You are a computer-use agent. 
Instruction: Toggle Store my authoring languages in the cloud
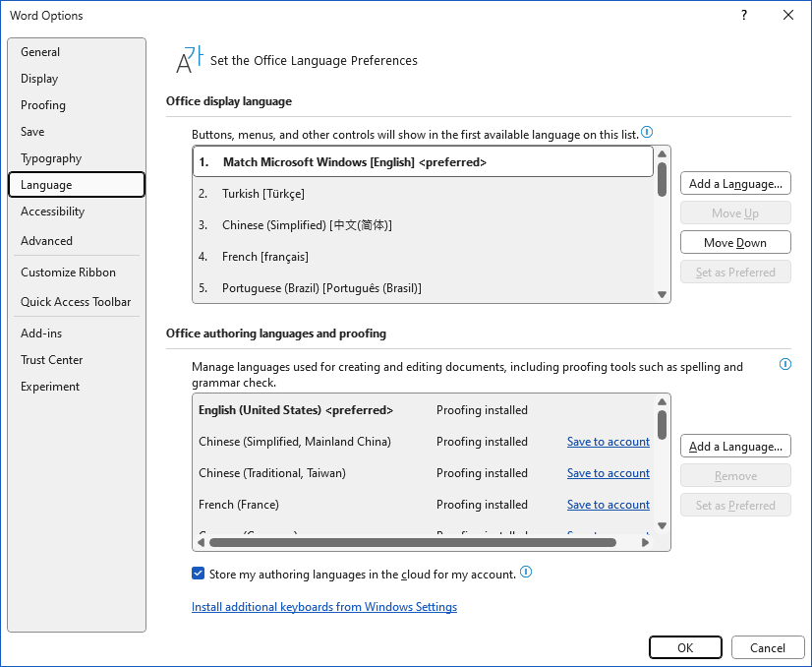pyautogui.click(x=198, y=574)
